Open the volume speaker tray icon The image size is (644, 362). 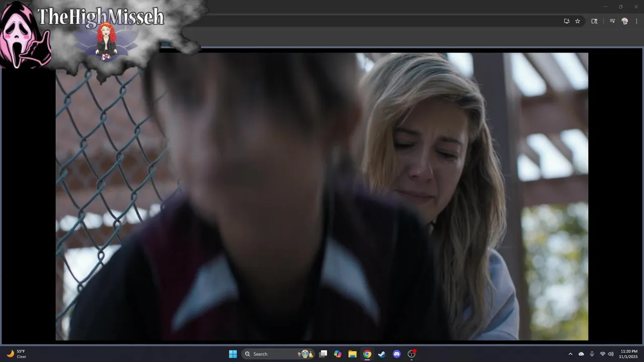[611, 354]
